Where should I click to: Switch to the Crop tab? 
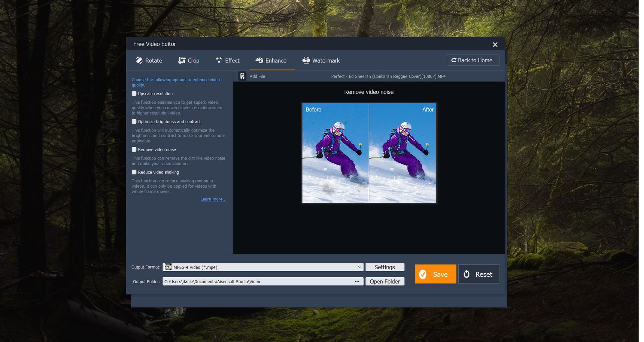(x=189, y=60)
